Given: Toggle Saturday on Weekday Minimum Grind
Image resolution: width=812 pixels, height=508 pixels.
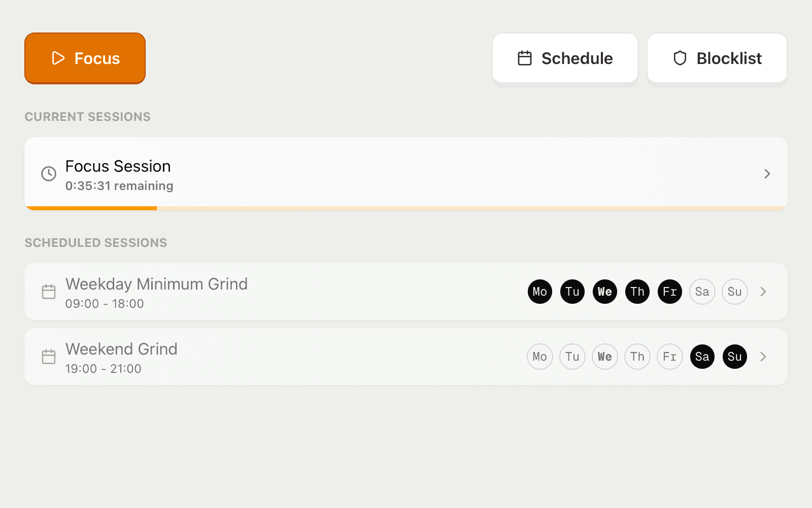Looking at the screenshot, I should pos(702,292).
